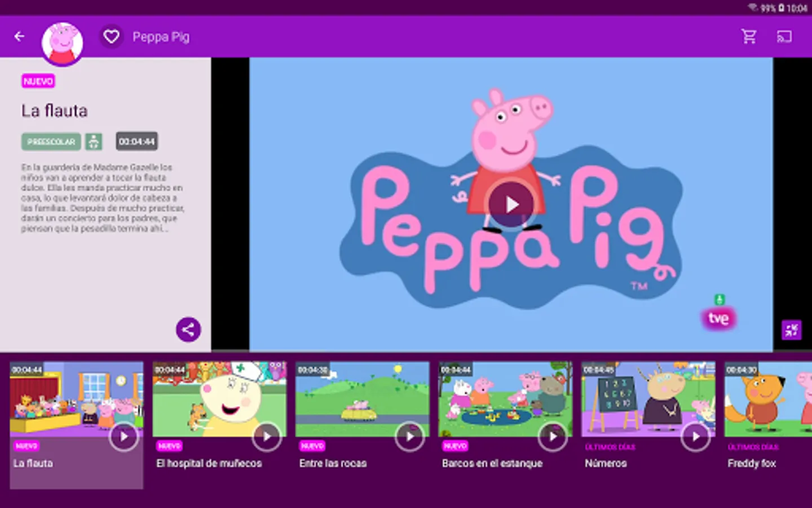Play the La flauta episode

coord(123,436)
